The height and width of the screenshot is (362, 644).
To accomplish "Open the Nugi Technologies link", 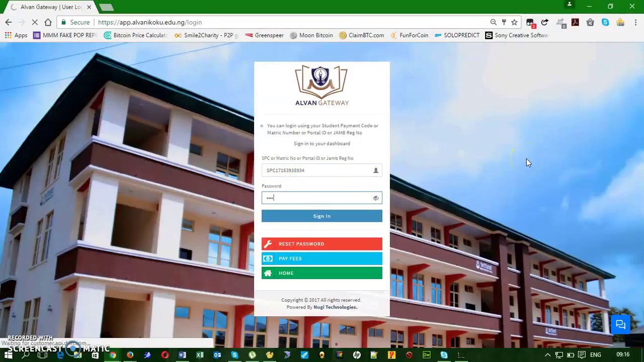I will [335, 307].
